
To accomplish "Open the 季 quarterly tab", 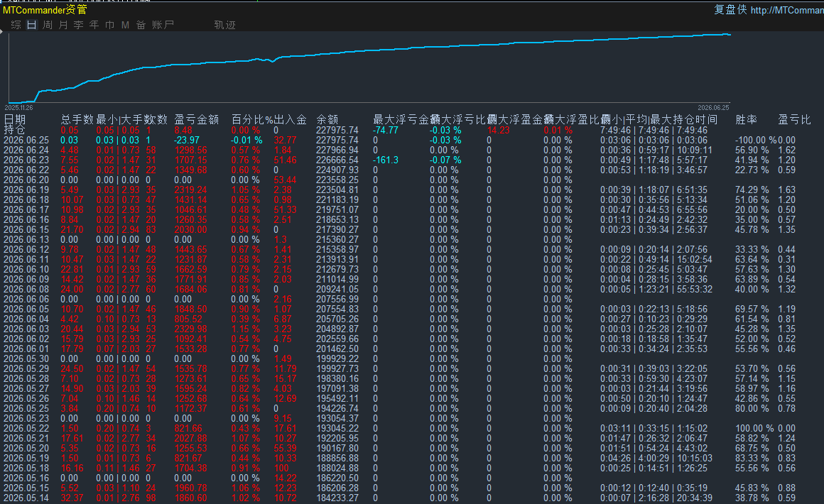I will [79, 25].
